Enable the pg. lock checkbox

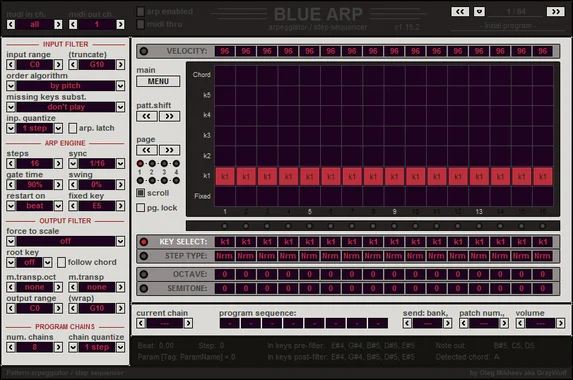click(x=140, y=208)
